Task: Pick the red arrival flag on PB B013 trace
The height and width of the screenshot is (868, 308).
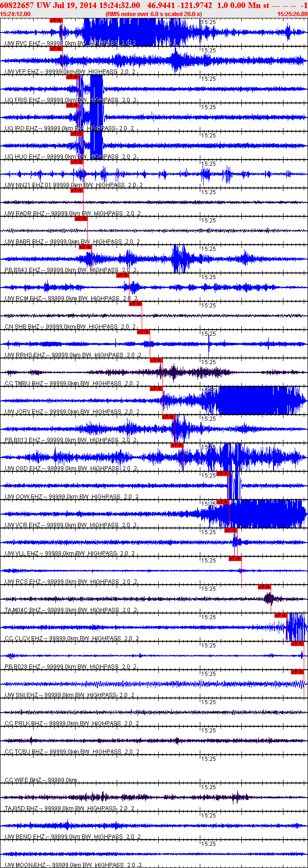Action: point(169,417)
